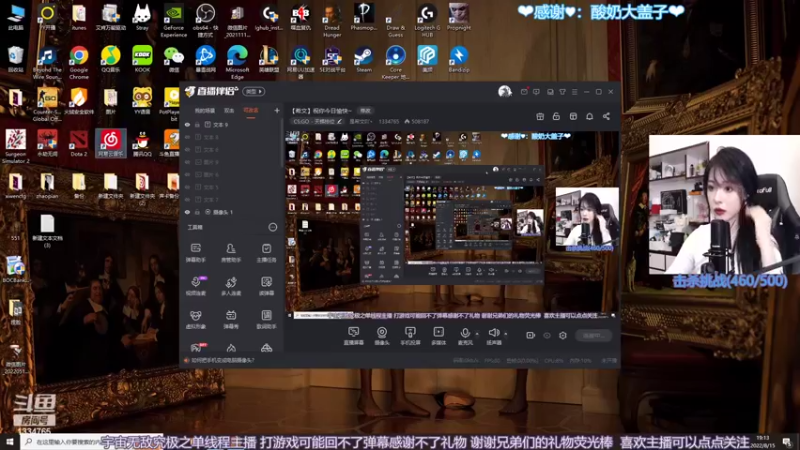Open the Steam desktop shortcut
The height and width of the screenshot is (450, 800).
click(364, 59)
